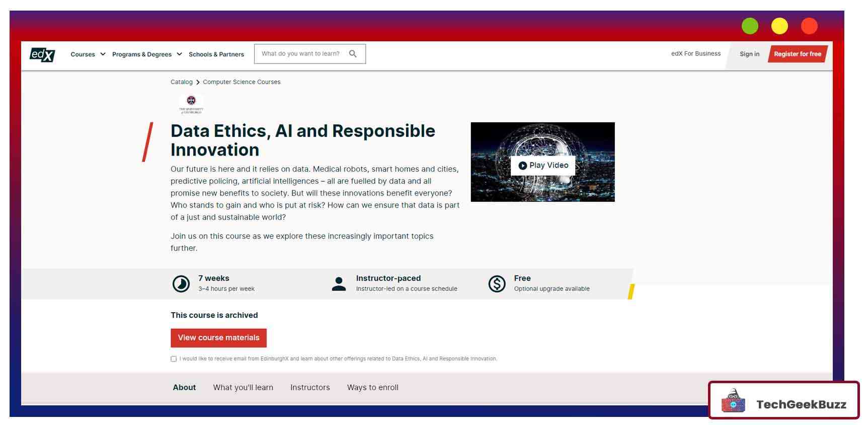
Task: Check the EdinburghX email opt-in checkbox
Action: (x=174, y=359)
